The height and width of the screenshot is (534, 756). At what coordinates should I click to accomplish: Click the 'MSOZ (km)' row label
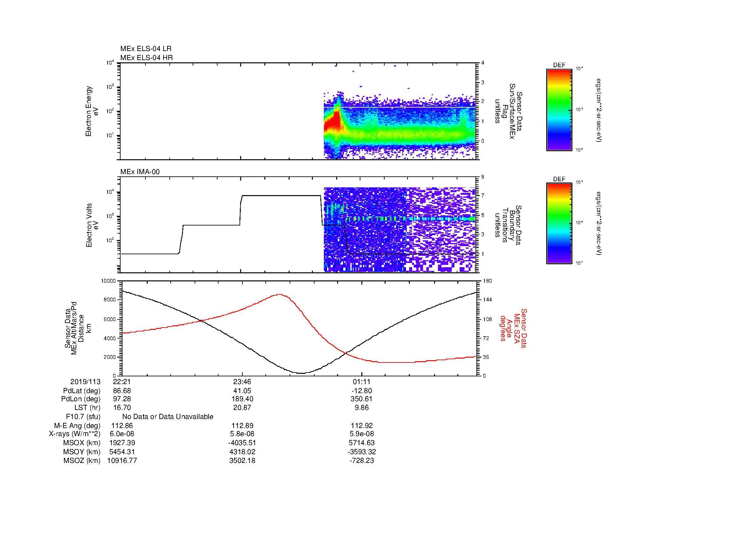tap(82, 461)
